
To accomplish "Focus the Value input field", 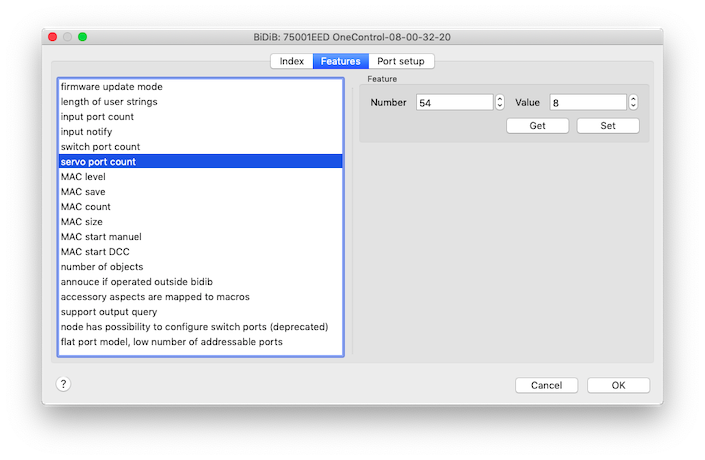I will coord(586,102).
